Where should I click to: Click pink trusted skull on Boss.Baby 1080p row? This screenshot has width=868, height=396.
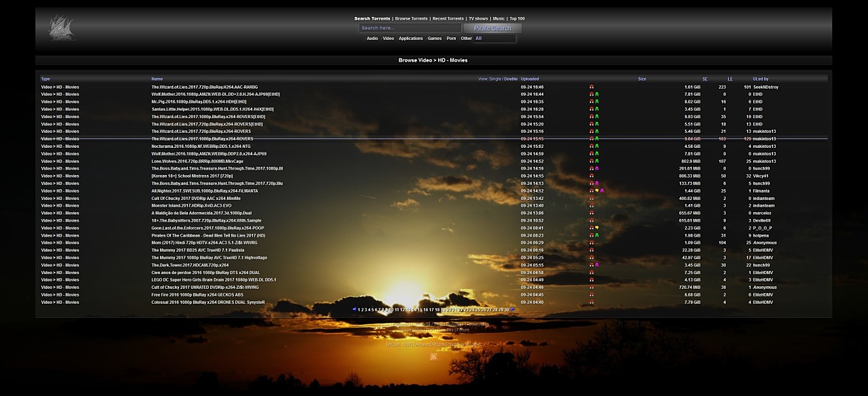597,169
